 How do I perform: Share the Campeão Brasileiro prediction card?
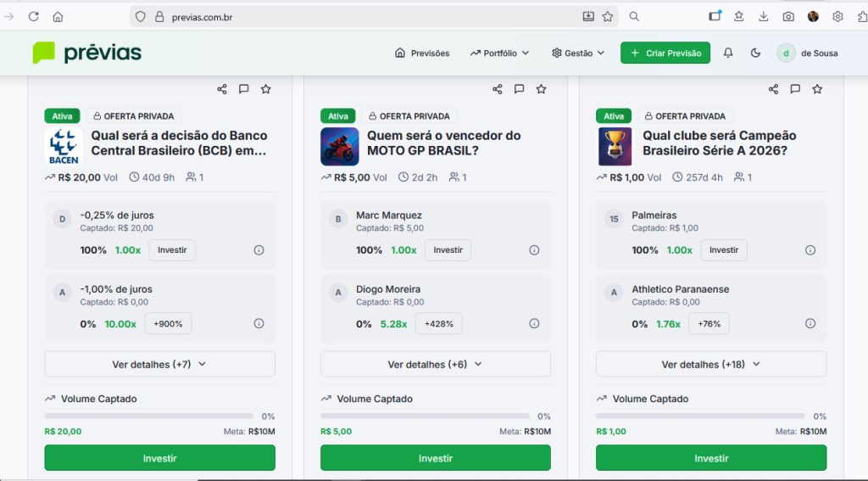coord(773,89)
